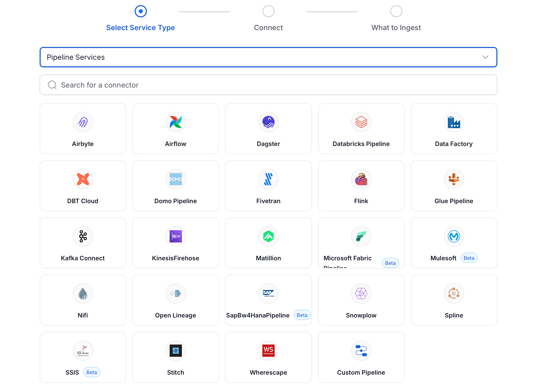
Task: Click the Databricks Pipeline label
Action: click(x=361, y=144)
